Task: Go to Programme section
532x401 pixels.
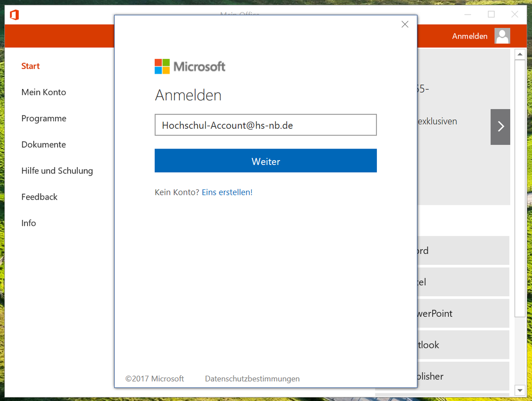Action: tap(44, 118)
